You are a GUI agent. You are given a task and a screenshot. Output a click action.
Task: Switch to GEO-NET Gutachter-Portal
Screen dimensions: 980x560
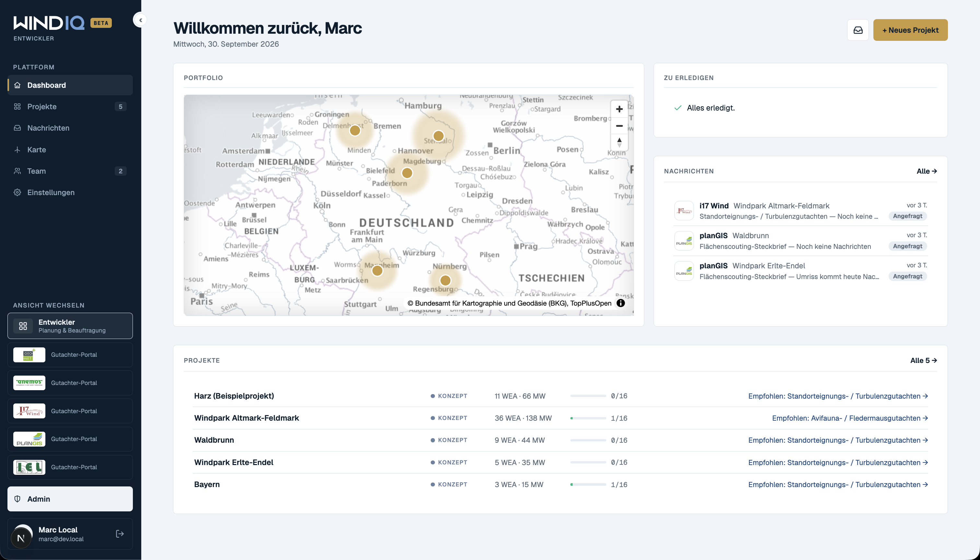click(x=70, y=355)
